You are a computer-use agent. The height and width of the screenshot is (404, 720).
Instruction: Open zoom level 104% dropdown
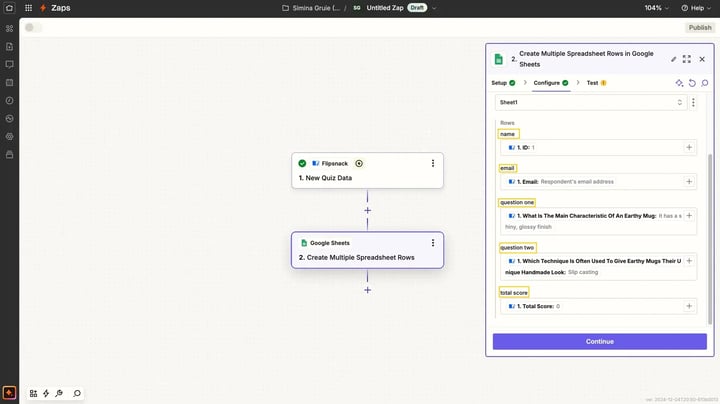point(656,8)
